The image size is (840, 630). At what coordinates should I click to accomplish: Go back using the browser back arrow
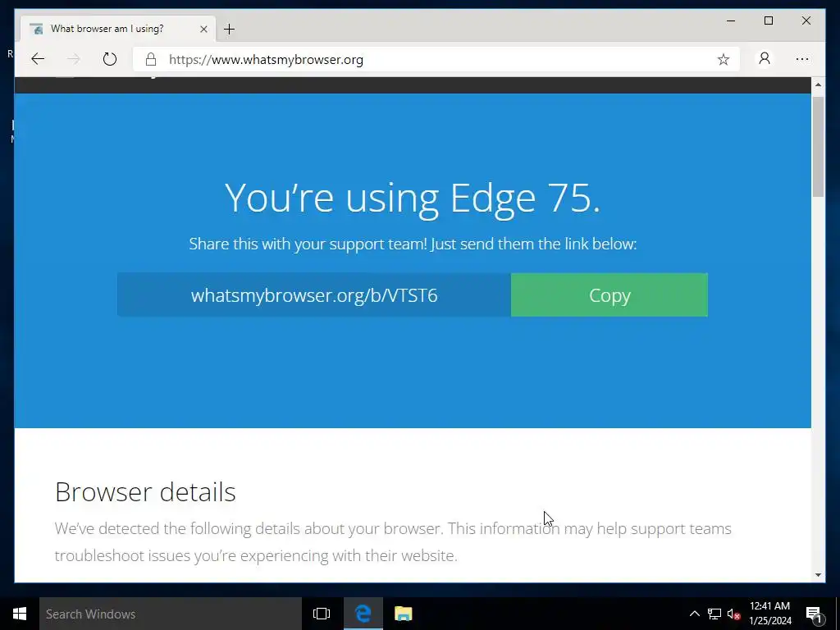(x=38, y=59)
